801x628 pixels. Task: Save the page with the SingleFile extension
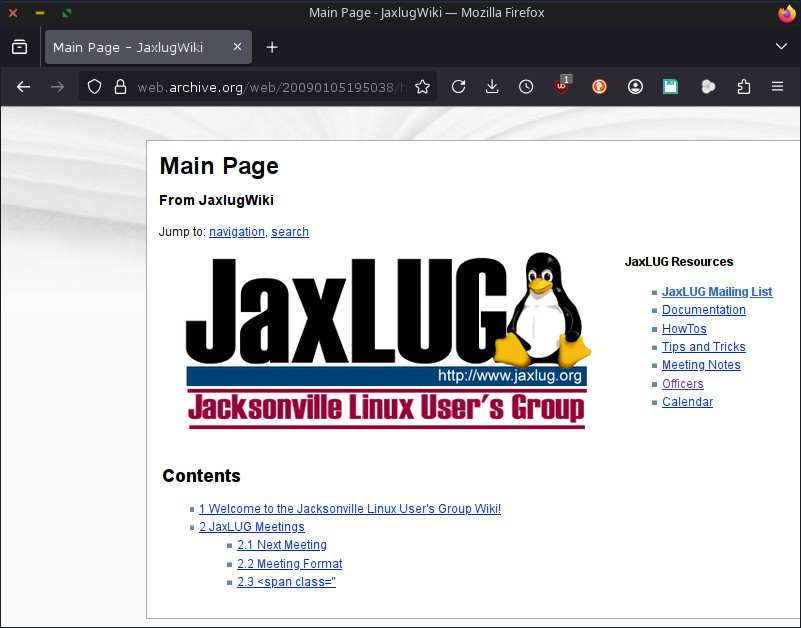coord(670,87)
